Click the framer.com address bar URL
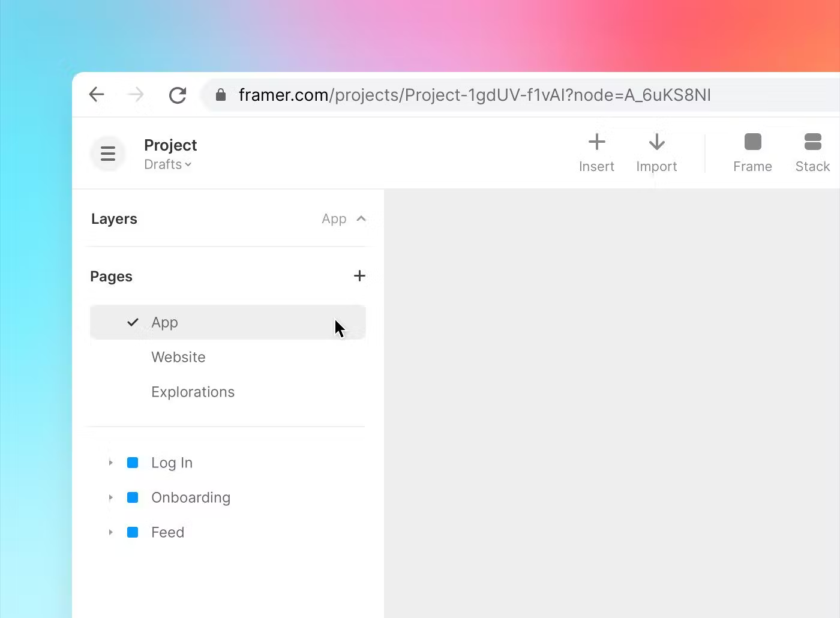 pos(474,95)
